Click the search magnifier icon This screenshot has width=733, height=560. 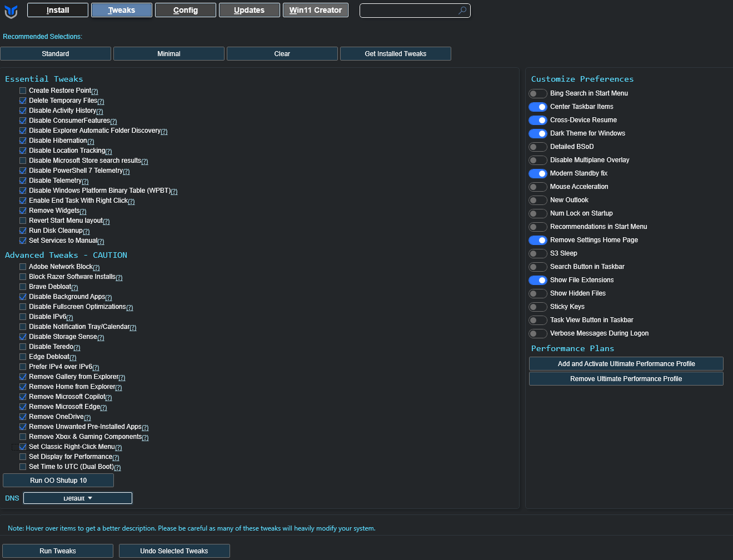tap(462, 11)
